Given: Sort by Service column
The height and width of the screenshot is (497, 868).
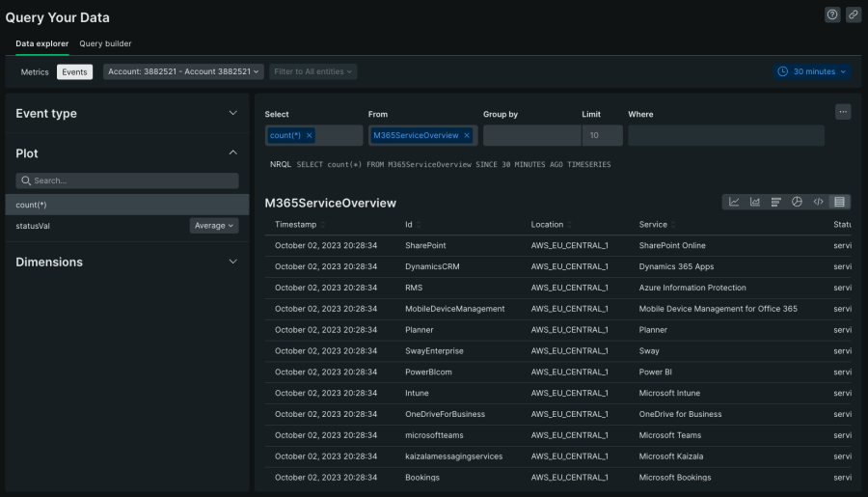Looking at the screenshot, I should (x=657, y=225).
